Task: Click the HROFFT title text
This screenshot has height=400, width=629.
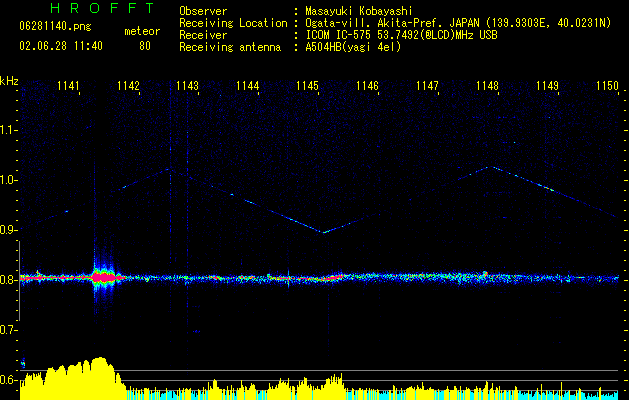Action: coord(102,8)
